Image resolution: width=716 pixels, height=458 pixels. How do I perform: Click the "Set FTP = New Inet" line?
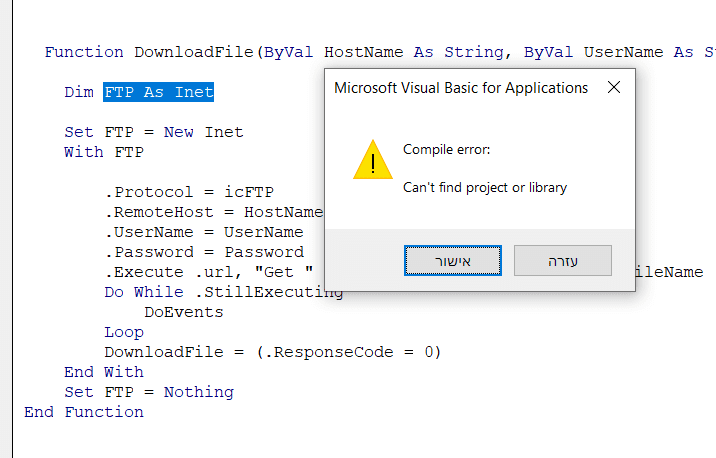pos(153,132)
